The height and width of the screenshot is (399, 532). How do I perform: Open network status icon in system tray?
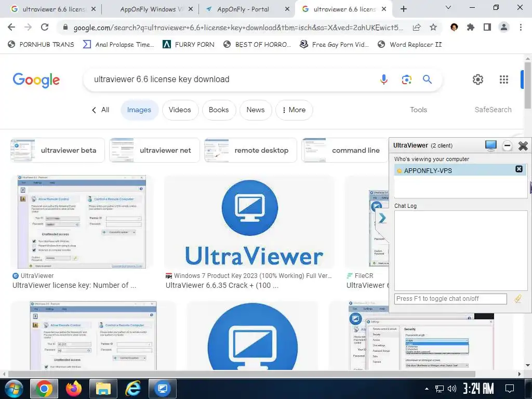coord(440,389)
